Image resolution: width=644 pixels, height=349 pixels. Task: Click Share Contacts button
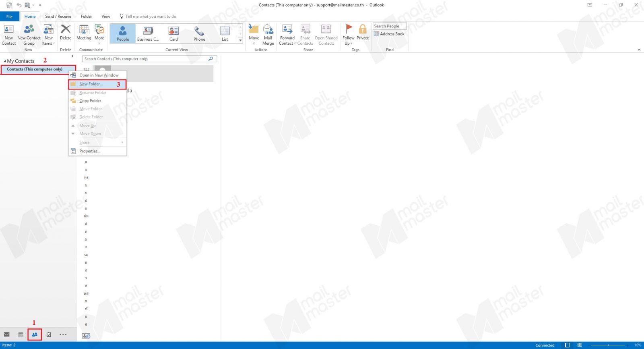click(305, 35)
